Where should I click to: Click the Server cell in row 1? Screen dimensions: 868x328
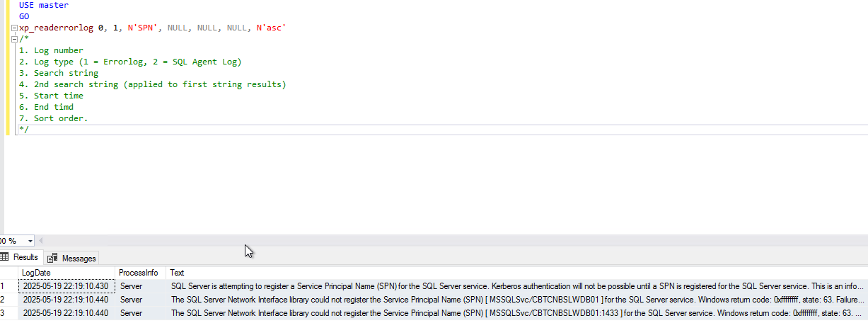pos(141,286)
